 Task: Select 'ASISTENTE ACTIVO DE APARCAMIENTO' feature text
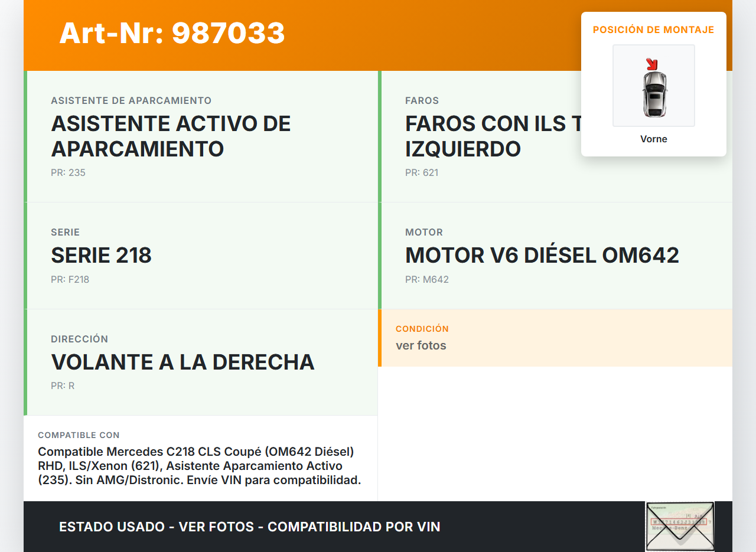[x=171, y=136]
